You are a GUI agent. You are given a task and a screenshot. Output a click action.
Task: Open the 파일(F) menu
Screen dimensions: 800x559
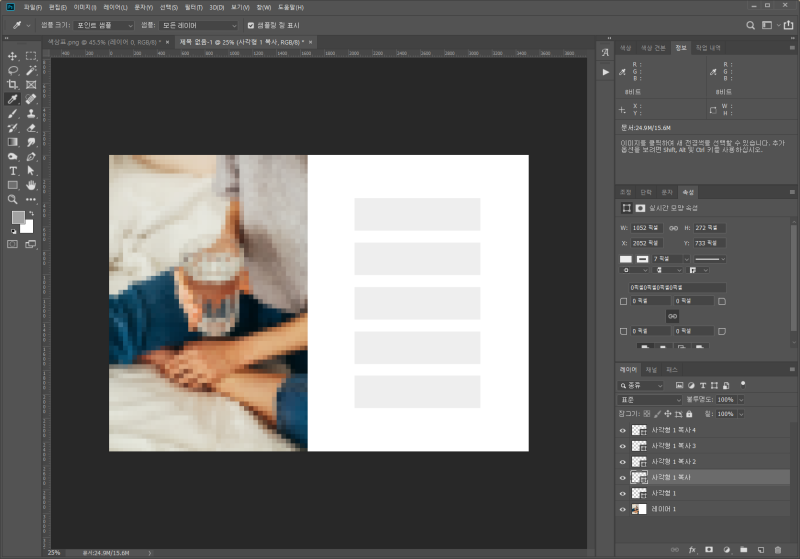[33, 7]
